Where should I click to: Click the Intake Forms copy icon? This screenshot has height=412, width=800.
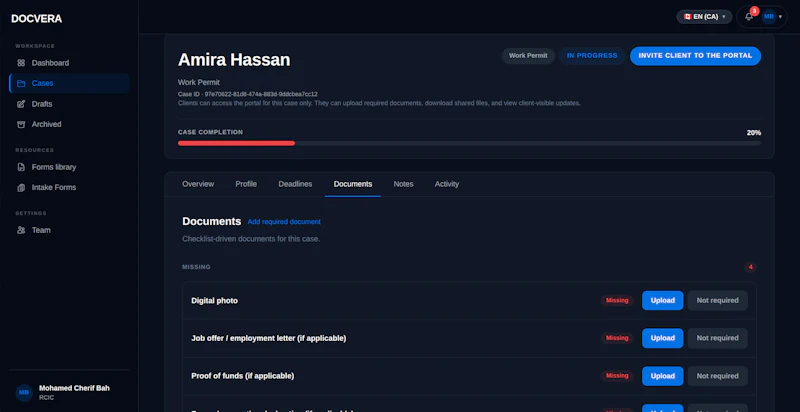coord(21,188)
